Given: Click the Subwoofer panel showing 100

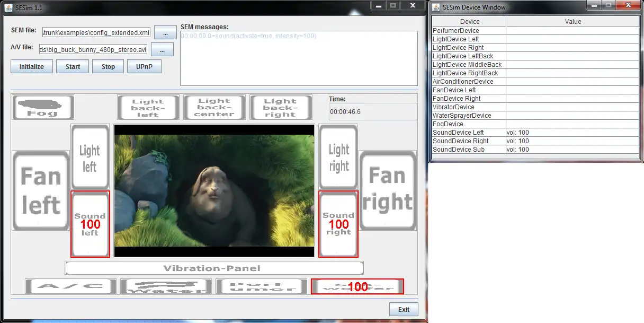Looking at the screenshot, I should click(357, 286).
